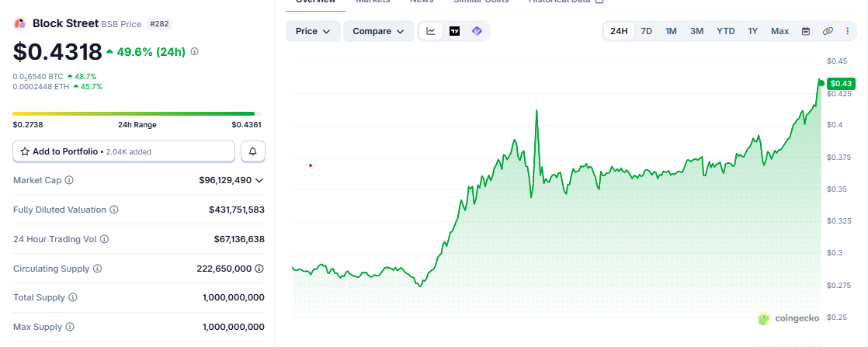The image size is (868, 347).
Task: Click the $0.4361 range high value
Action: [246, 124]
